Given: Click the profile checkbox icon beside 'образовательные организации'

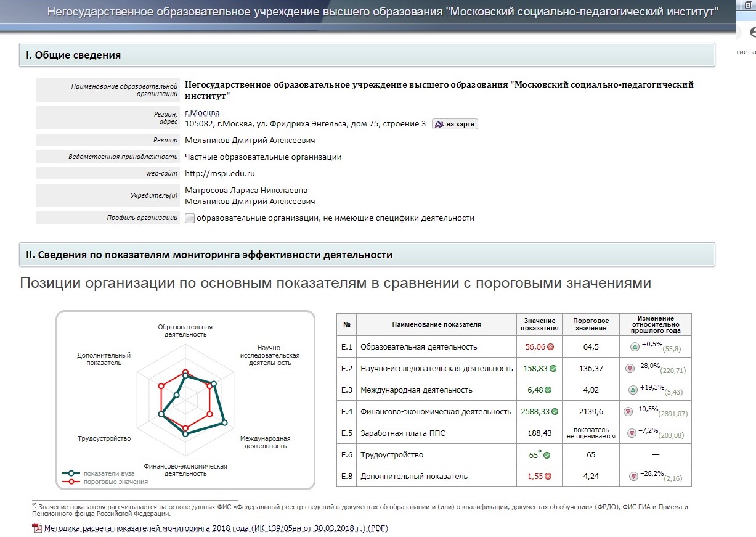Looking at the screenshot, I should pos(190,218).
